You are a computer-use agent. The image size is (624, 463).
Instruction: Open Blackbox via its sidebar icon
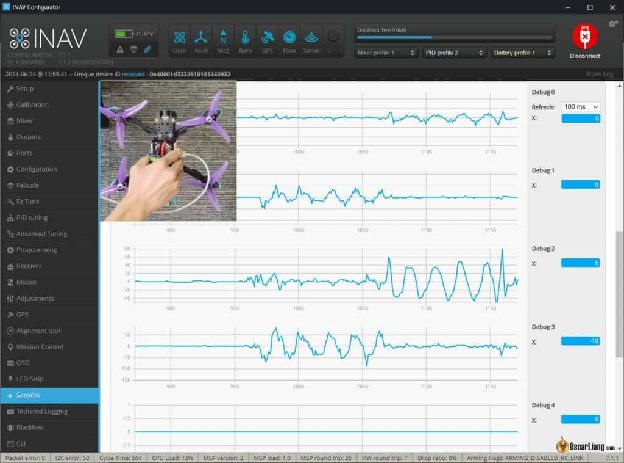tap(10, 428)
